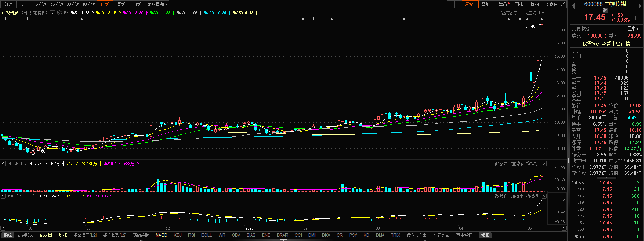Click 恢复默认 restore default button
644x241 pixels.
point(25,235)
